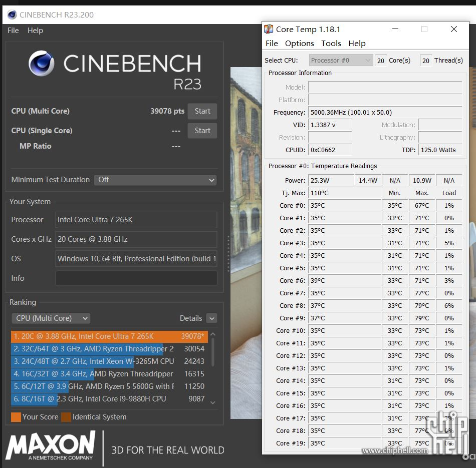Expand the ranking Details dropdown

coord(211,318)
